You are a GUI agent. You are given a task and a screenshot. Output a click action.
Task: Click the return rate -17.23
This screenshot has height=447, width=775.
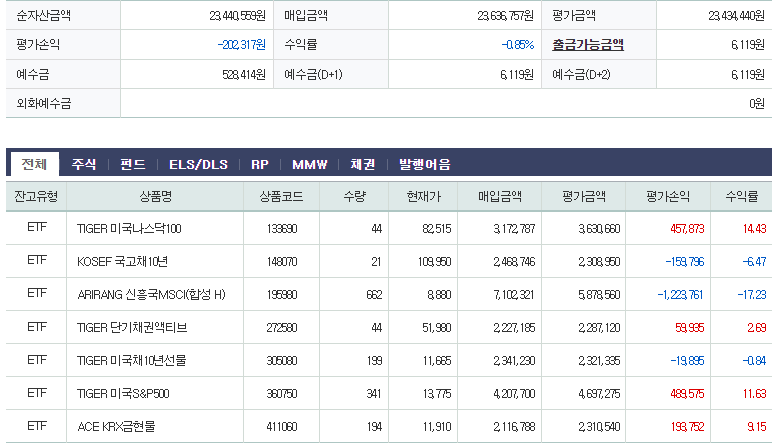[752, 295]
